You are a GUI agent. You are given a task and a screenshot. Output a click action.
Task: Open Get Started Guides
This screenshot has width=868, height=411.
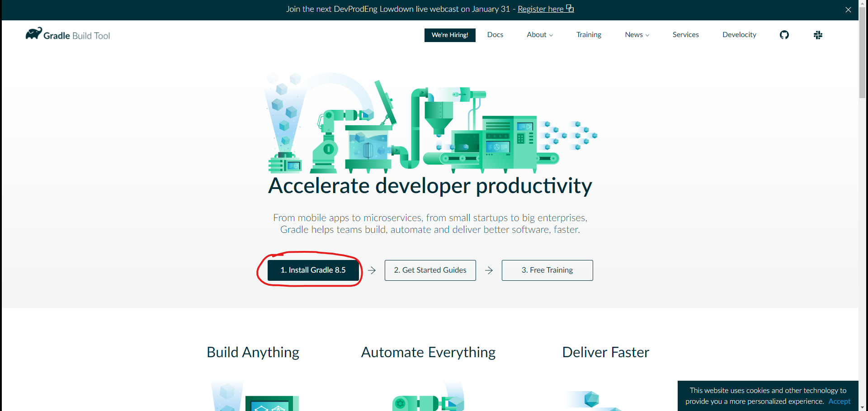430,270
